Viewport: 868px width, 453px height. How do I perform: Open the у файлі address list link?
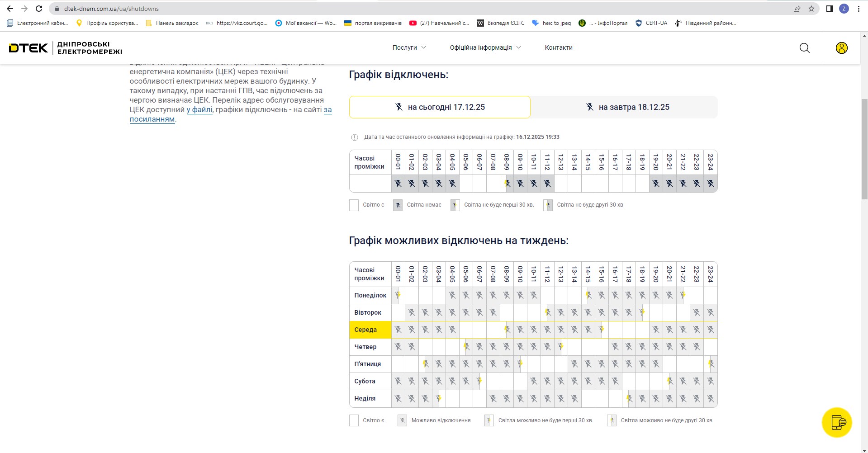coord(199,109)
